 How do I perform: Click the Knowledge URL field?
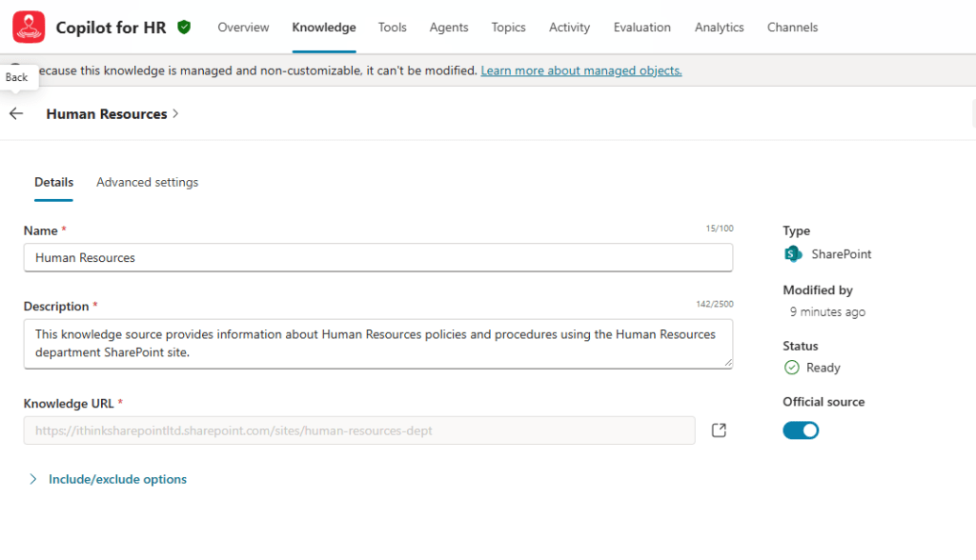tap(358, 430)
